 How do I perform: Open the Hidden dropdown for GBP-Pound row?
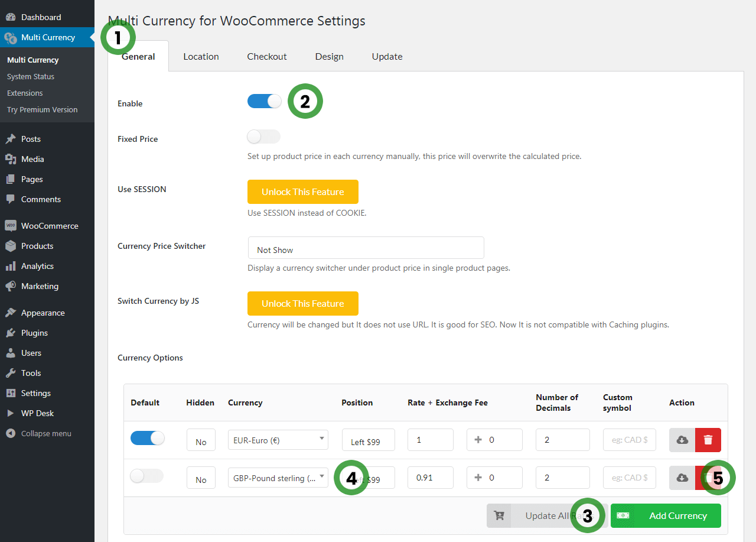coord(201,478)
